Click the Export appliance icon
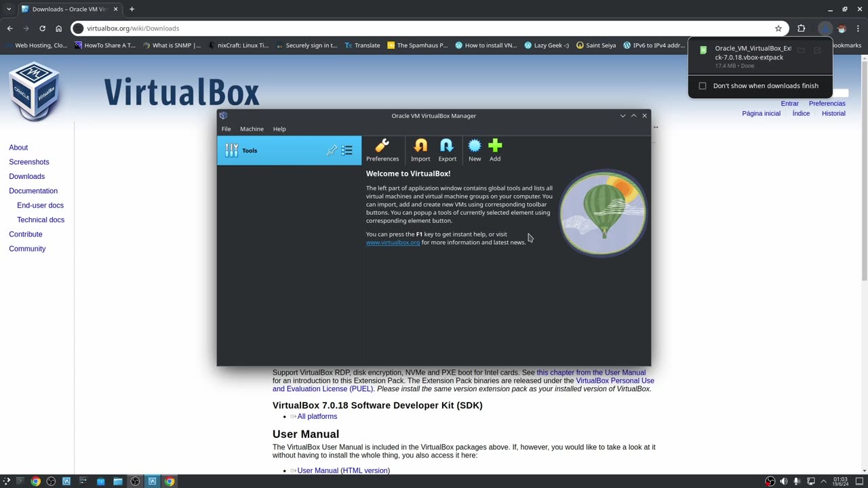The image size is (868, 488). pyautogui.click(x=447, y=150)
